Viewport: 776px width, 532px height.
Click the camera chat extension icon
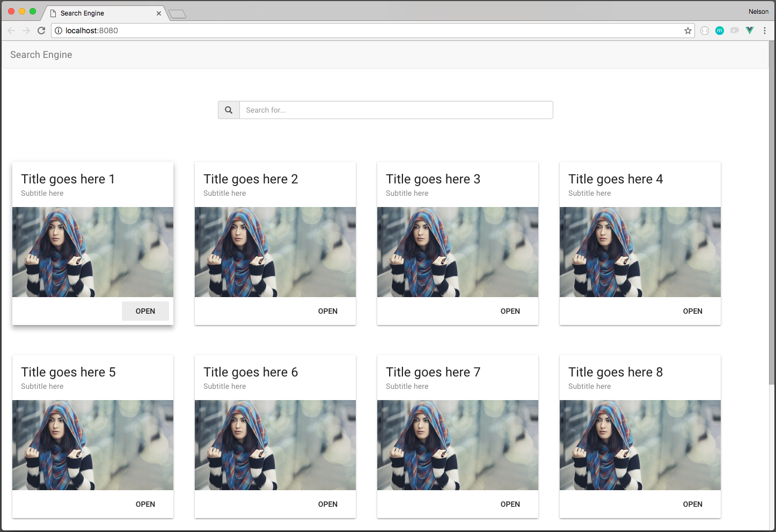[x=734, y=31]
